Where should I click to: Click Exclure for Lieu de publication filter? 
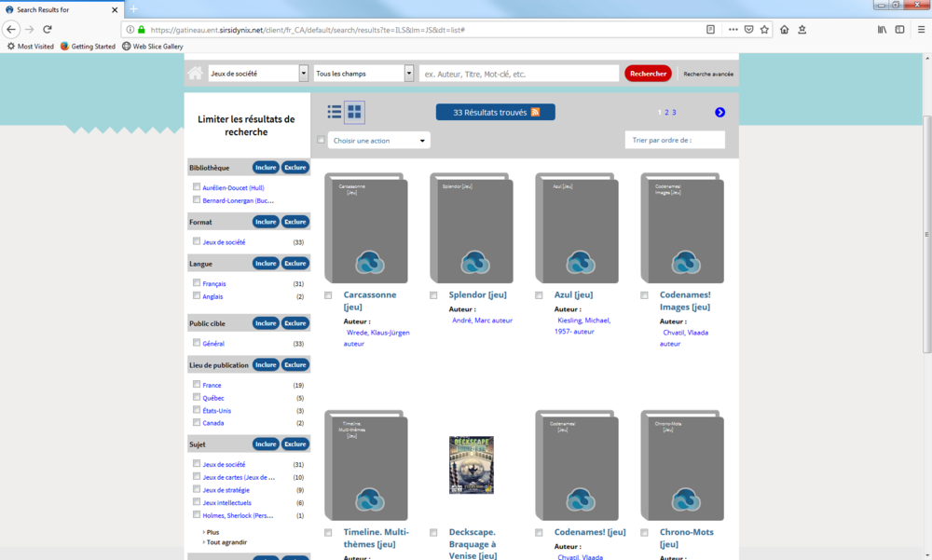point(295,365)
